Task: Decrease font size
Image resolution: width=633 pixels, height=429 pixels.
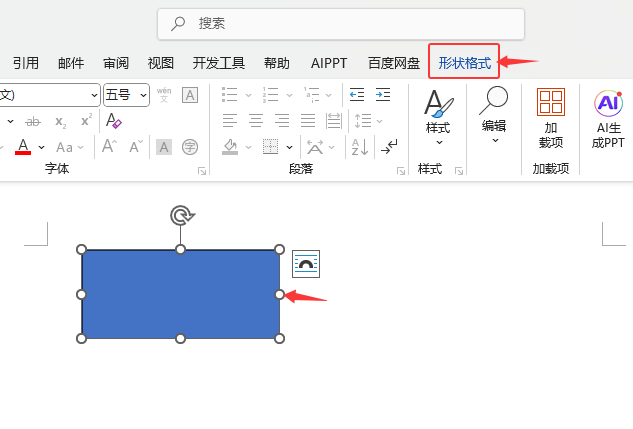Action: tap(136, 146)
